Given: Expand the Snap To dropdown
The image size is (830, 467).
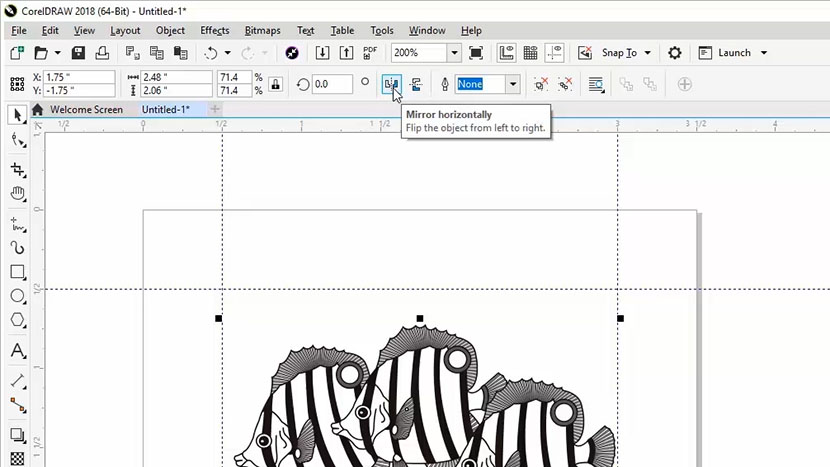Looking at the screenshot, I should click(648, 53).
